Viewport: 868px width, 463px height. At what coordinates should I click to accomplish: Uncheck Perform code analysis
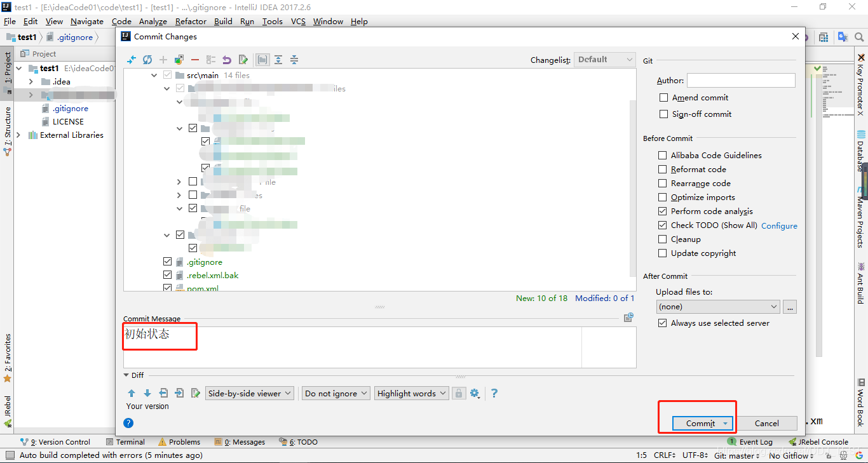[663, 211]
